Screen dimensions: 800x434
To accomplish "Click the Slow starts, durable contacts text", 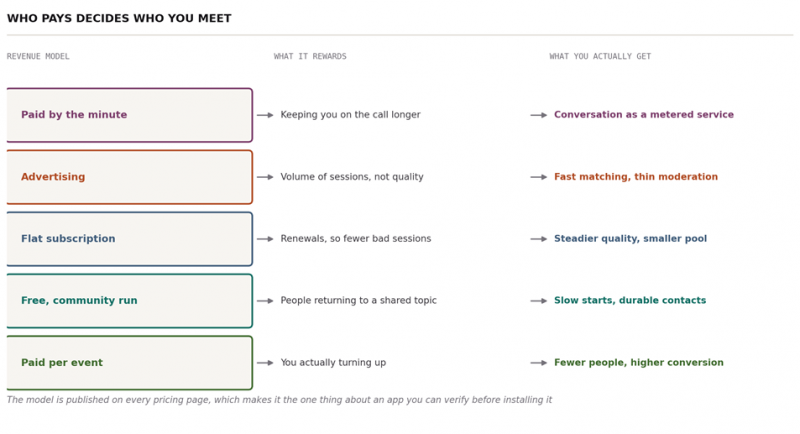I will 630,300.
